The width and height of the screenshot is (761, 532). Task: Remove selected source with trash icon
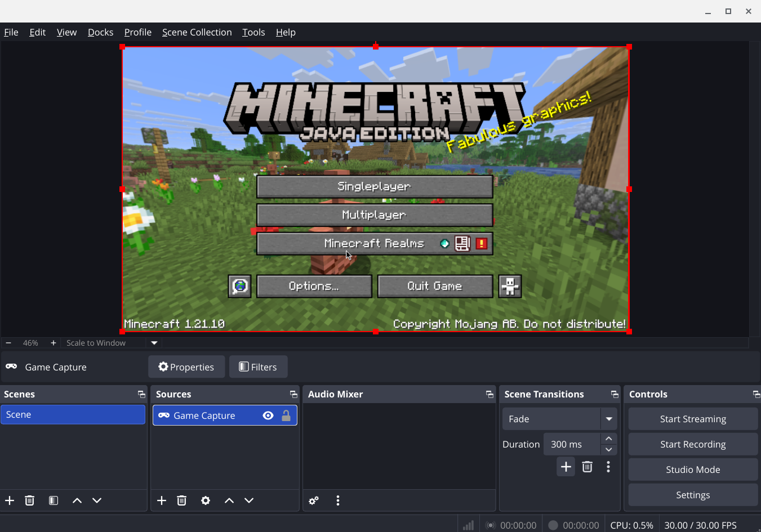[x=182, y=500]
